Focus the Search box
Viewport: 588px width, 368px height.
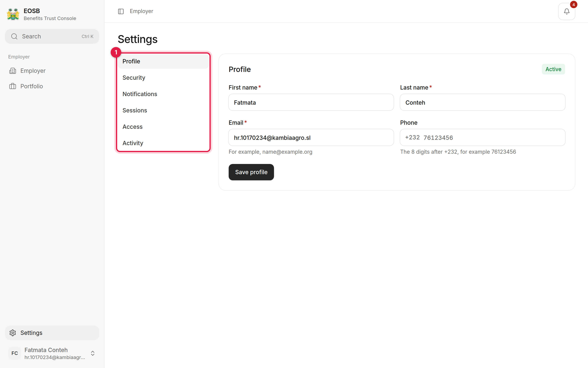click(52, 37)
